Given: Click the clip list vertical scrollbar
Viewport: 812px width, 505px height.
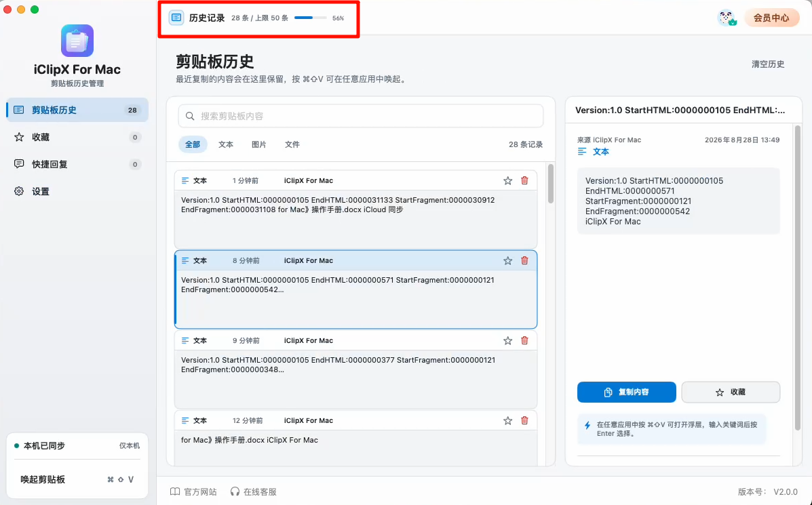Looking at the screenshot, I should [550, 184].
